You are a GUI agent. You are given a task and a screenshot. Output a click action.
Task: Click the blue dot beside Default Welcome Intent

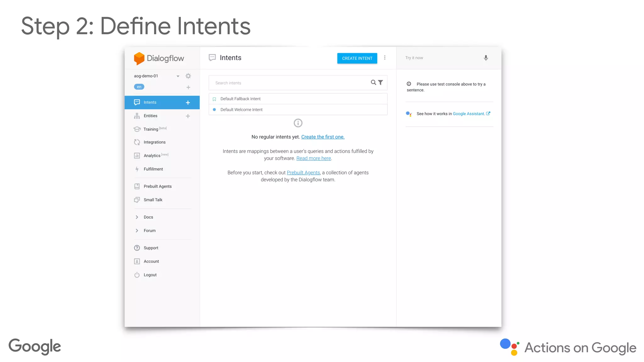click(214, 110)
